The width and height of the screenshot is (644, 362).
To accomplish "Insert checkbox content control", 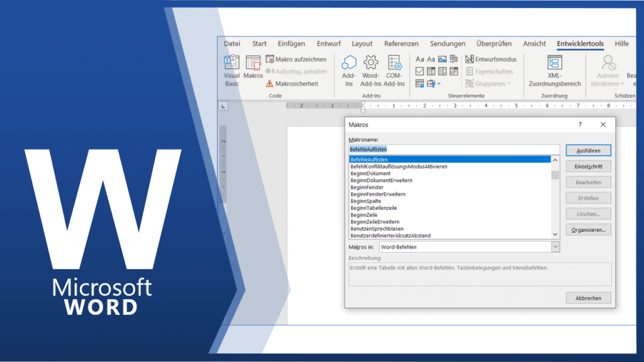I will (x=419, y=72).
